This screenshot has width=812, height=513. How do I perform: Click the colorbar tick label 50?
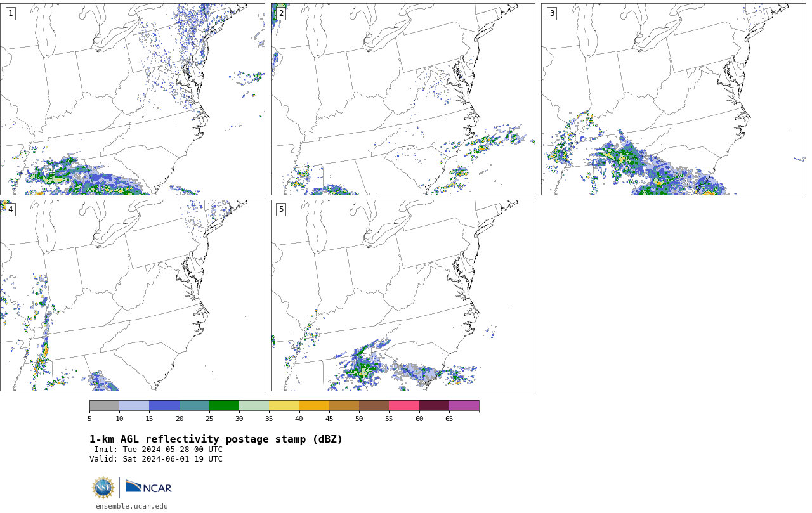click(x=359, y=419)
